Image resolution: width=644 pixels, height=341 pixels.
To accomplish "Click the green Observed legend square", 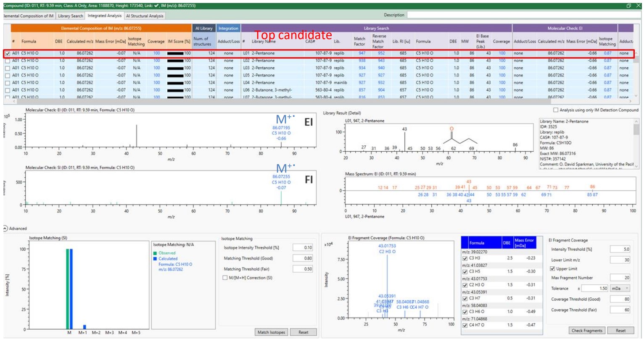I will (x=156, y=253).
